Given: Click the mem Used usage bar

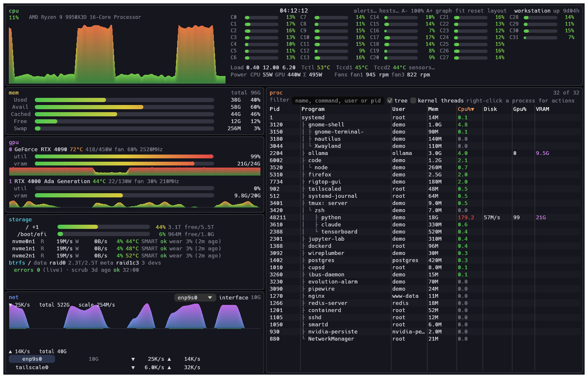Looking at the screenshot, I should [124, 100].
